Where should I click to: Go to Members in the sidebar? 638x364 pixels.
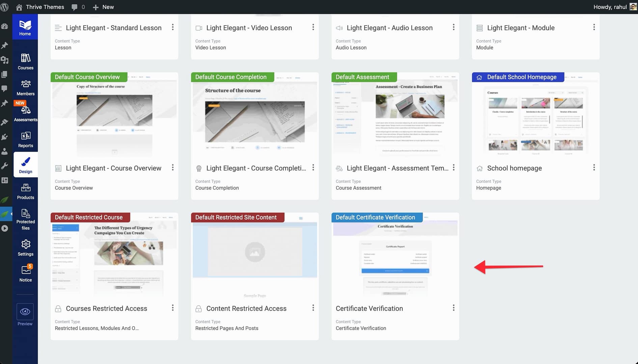point(25,88)
